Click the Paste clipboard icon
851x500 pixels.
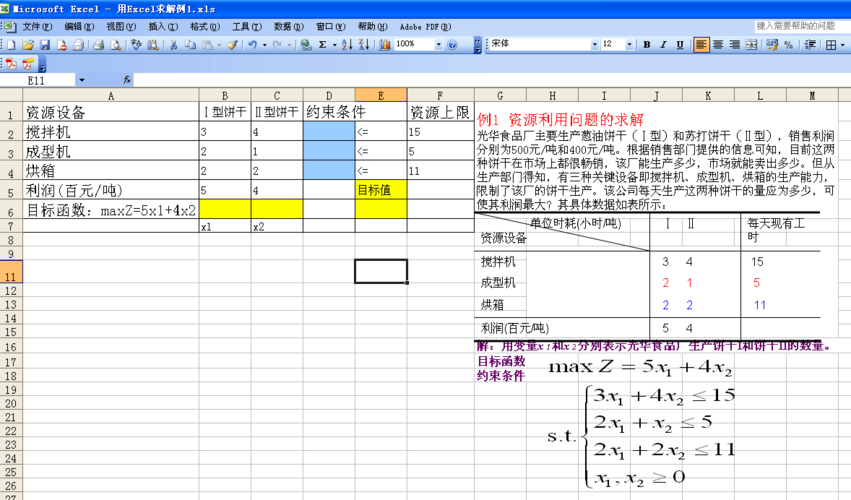[x=207, y=45]
